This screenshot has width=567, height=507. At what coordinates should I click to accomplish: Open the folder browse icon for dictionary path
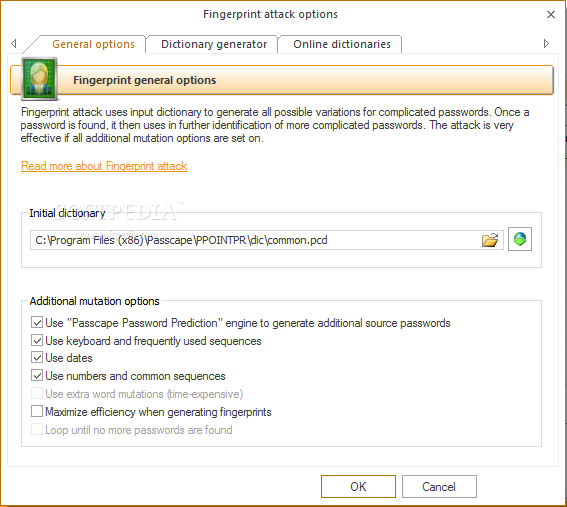tap(490, 240)
